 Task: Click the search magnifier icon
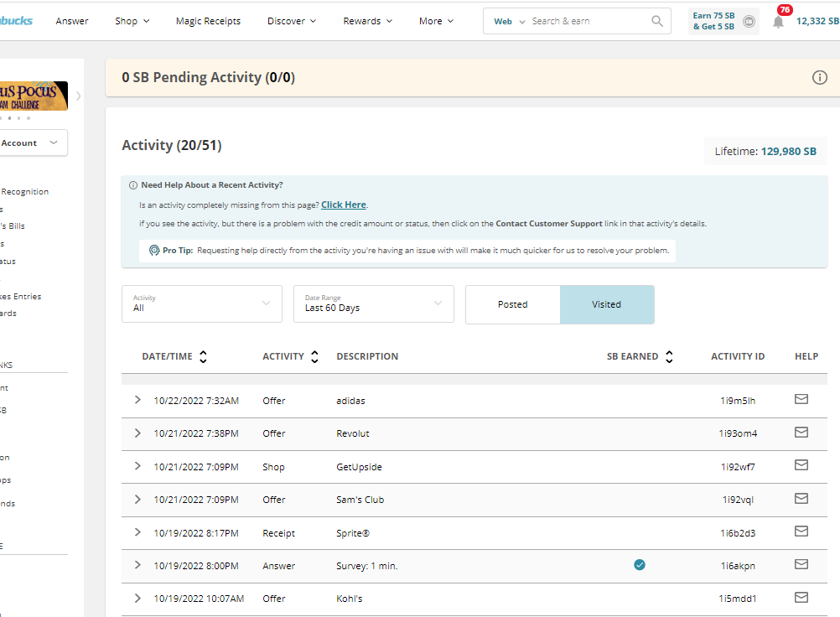click(x=657, y=21)
